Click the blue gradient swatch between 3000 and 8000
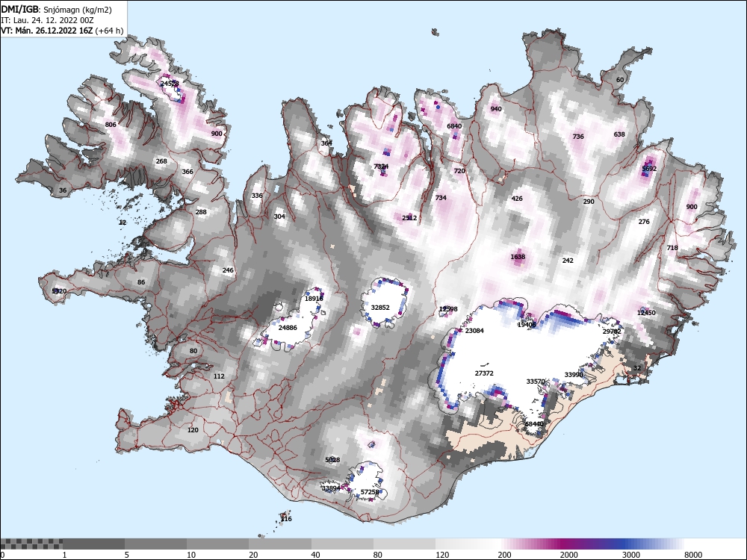The width and height of the screenshot is (747, 560). point(654,544)
